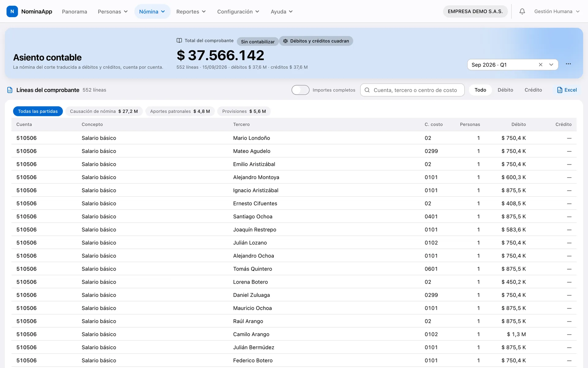Image resolution: width=588 pixels, height=368 pixels.
Task: Click the Débitos y créditos cuadran badge
Action: point(316,41)
